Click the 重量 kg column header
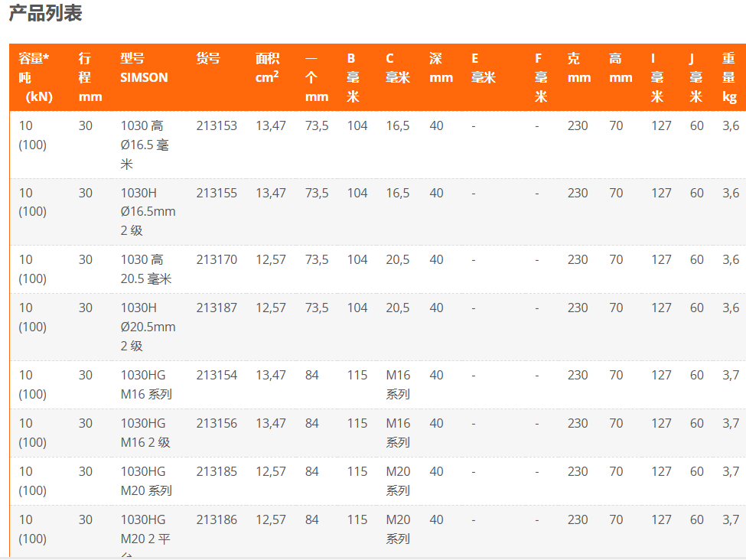 coord(729,77)
